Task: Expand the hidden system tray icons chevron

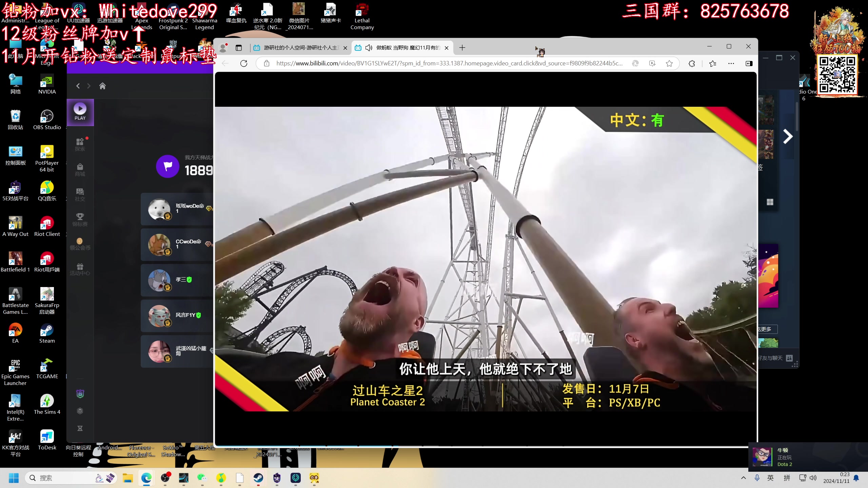Action: point(744,478)
